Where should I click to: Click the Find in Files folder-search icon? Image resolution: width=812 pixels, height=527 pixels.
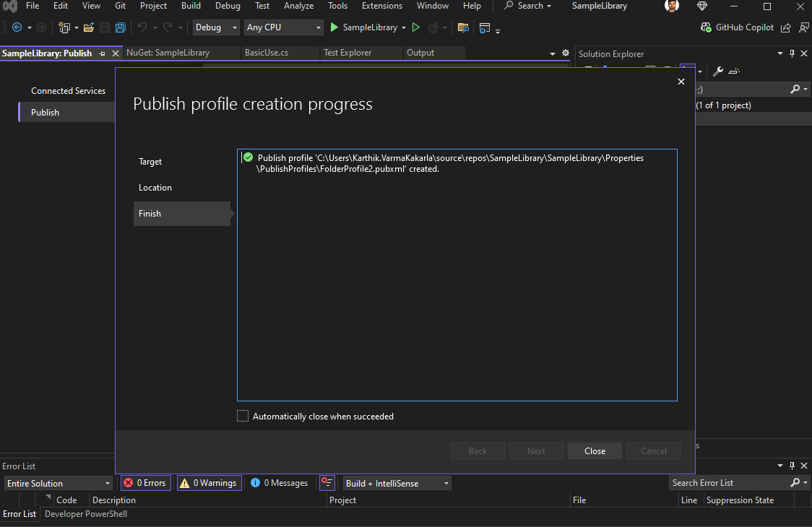[463, 27]
